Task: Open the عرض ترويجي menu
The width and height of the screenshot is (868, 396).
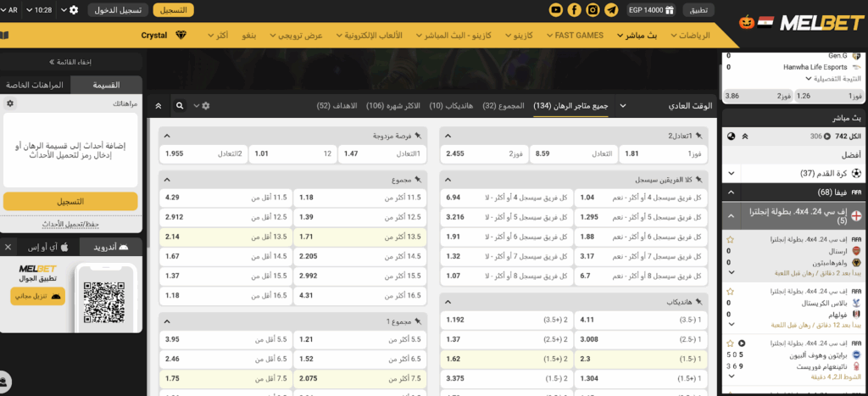Action: pos(296,35)
